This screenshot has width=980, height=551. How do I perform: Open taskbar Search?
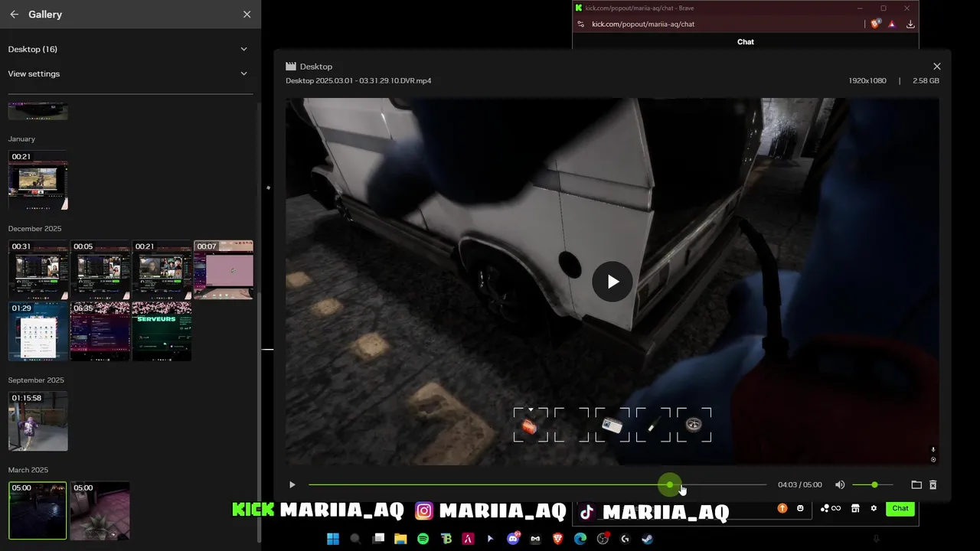(x=355, y=539)
